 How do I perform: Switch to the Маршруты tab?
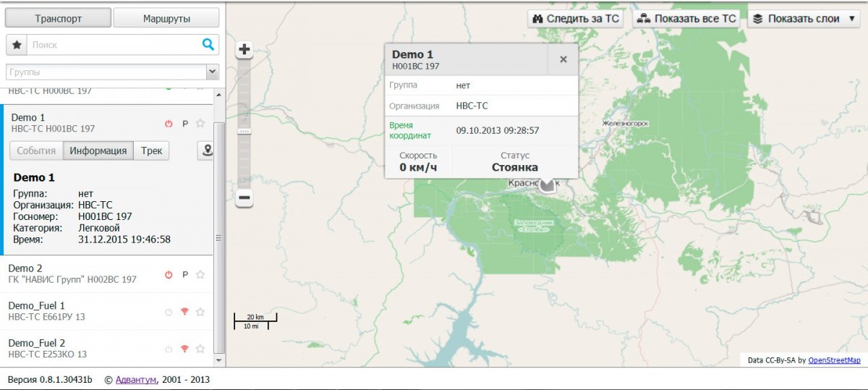pyautogui.click(x=166, y=19)
